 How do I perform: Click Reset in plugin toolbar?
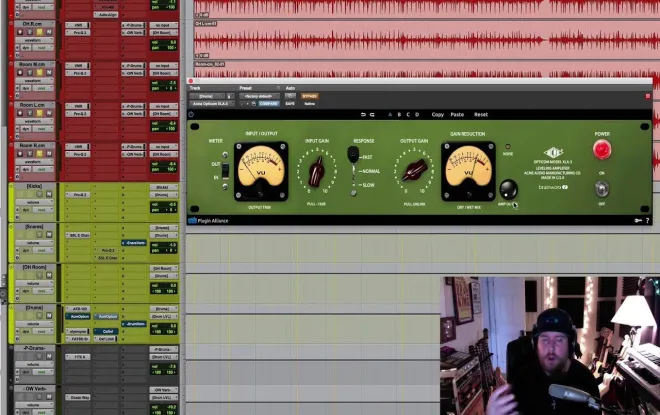click(481, 114)
